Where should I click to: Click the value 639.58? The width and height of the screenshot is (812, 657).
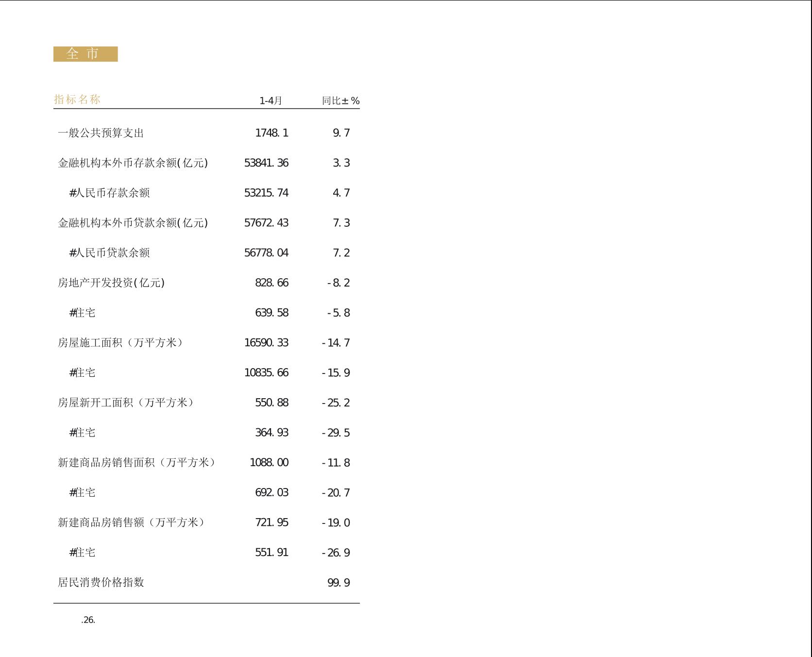click(272, 313)
